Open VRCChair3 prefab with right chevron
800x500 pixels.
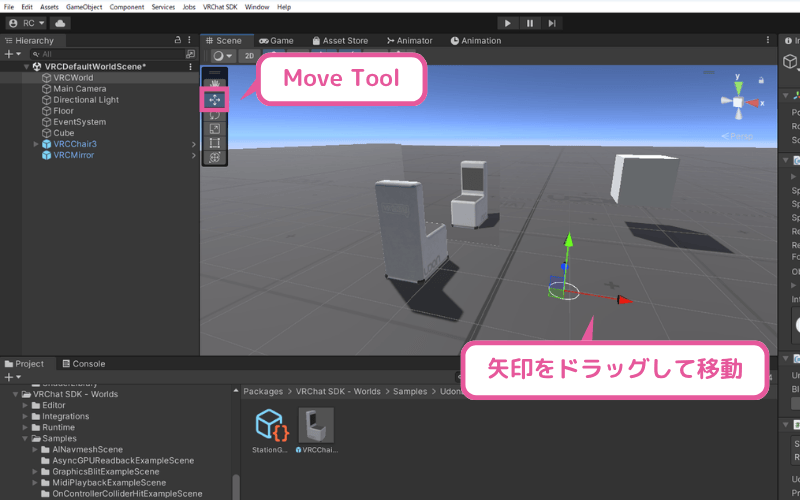click(193, 144)
